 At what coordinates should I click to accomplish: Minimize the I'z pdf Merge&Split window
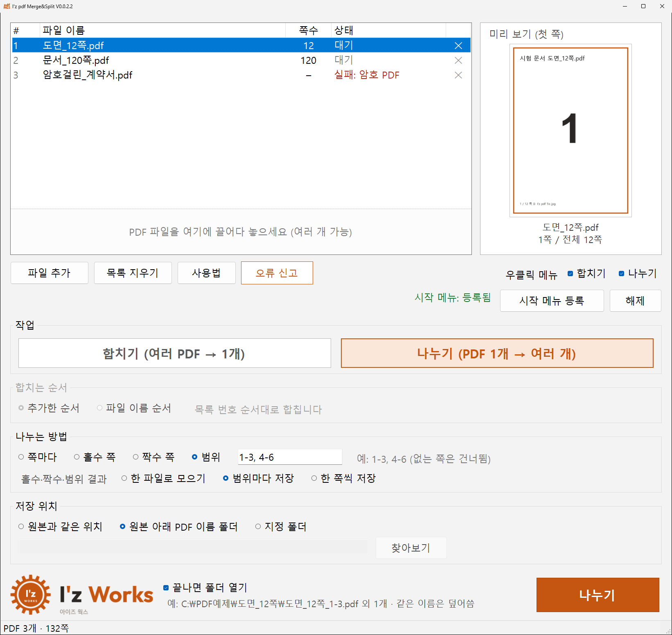(625, 6)
